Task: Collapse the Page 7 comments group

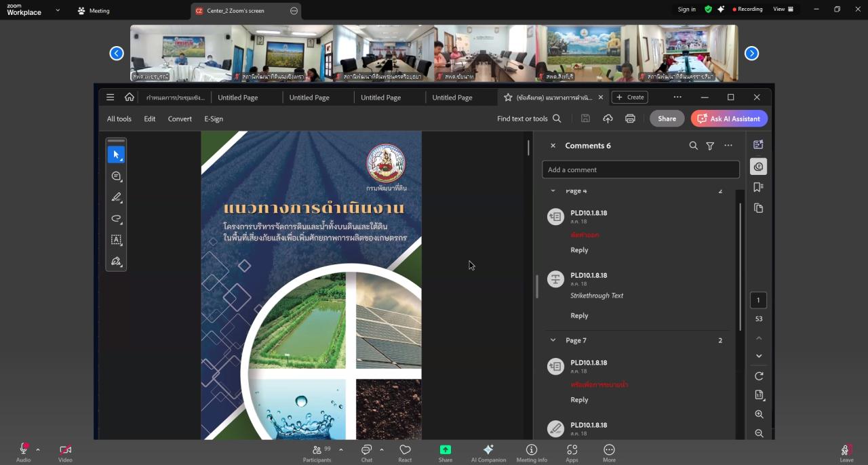Action: pos(553,340)
